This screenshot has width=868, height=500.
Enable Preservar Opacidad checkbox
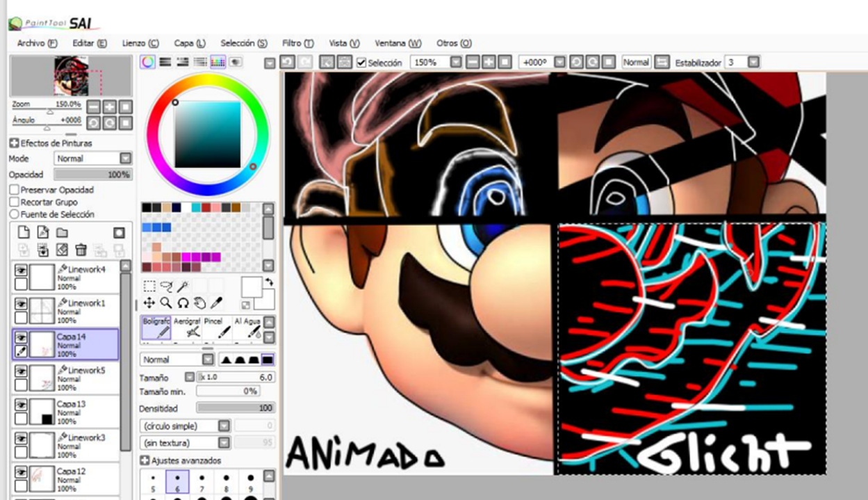15,190
